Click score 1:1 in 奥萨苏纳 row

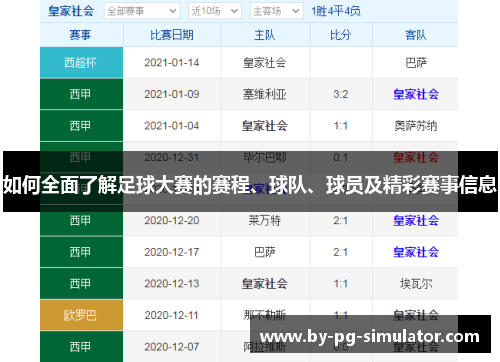point(341,126)
